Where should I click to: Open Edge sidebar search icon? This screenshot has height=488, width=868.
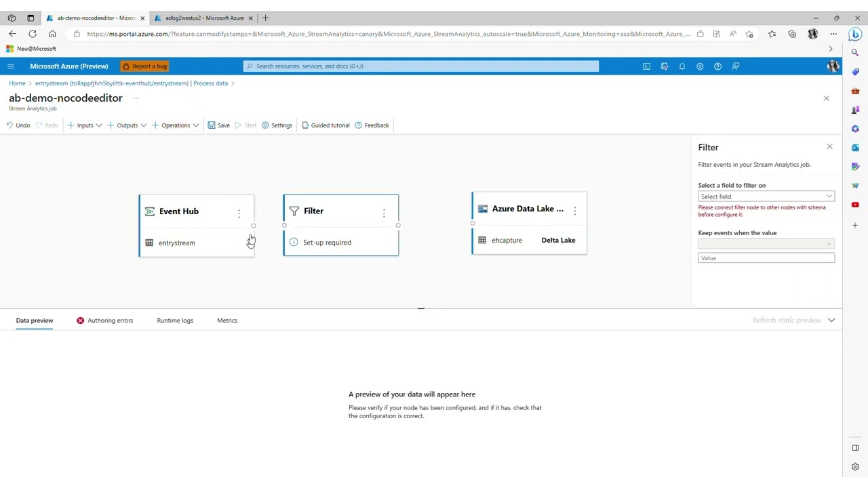tap(855, 52)
